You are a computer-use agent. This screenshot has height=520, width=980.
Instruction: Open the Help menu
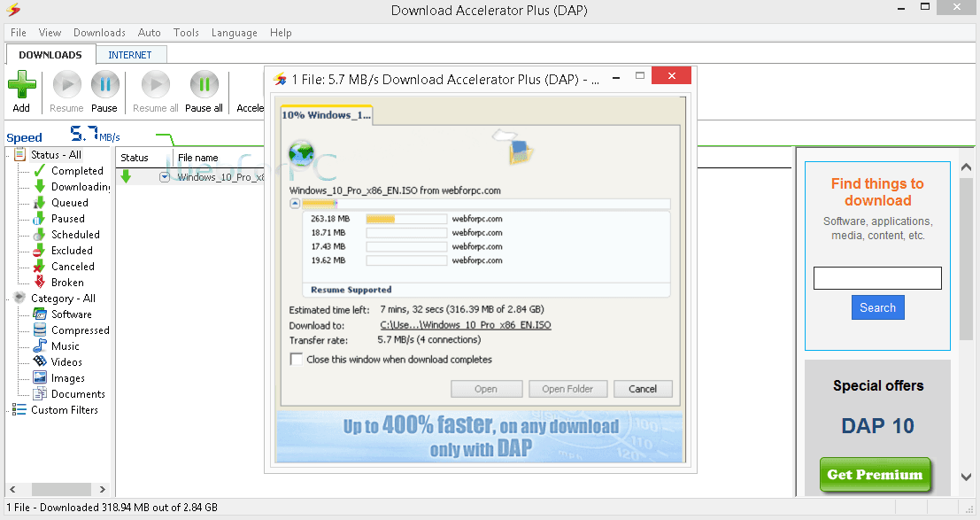click(x=281, y=33)
